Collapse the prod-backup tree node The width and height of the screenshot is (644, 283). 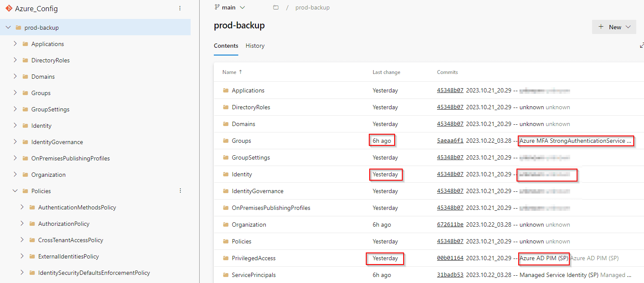[8, 27]
